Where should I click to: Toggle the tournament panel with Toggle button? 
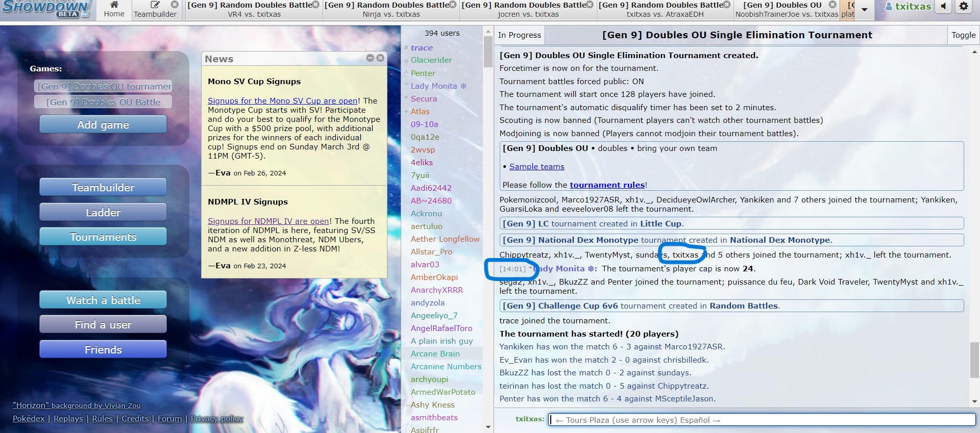click(x=963, y=35)
